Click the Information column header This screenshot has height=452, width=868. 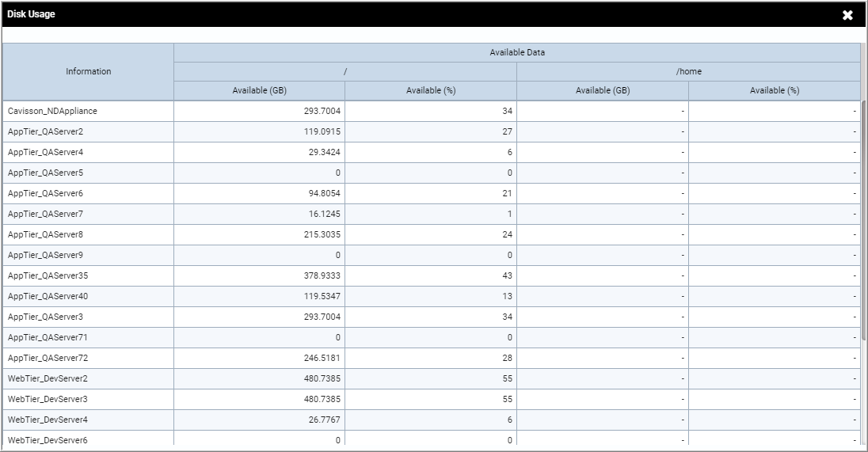(88, 71)
